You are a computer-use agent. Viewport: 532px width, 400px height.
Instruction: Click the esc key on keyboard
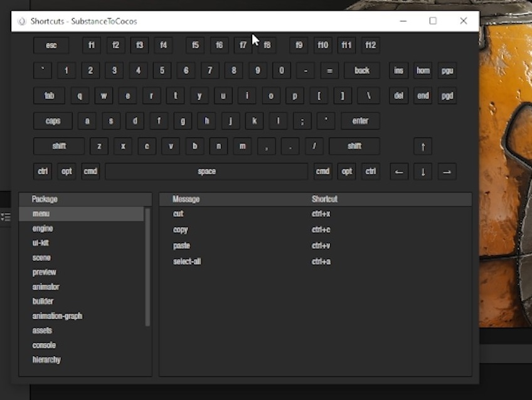click(51, 46)
